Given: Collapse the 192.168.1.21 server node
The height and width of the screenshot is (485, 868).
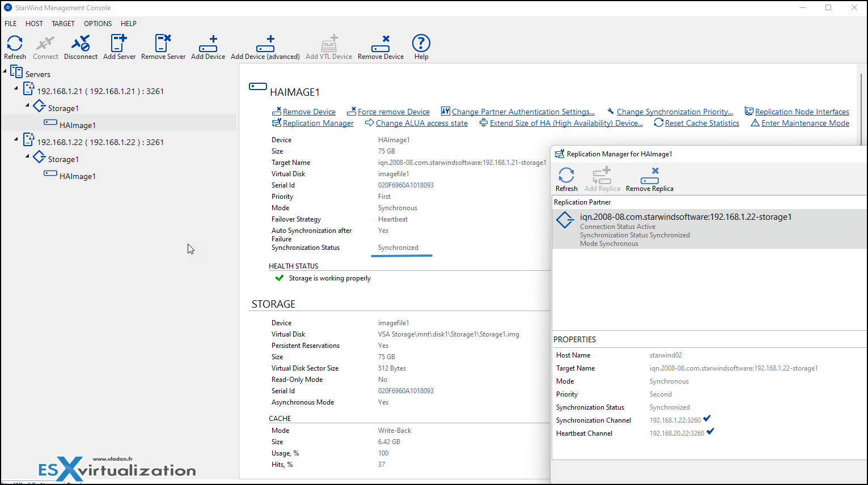Looking at the screenshot, I should [16, 88].
